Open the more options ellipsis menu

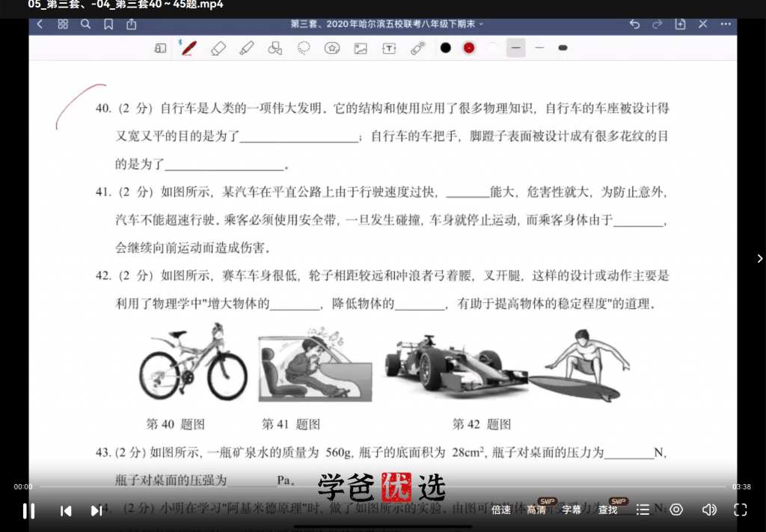click(726, 24)
